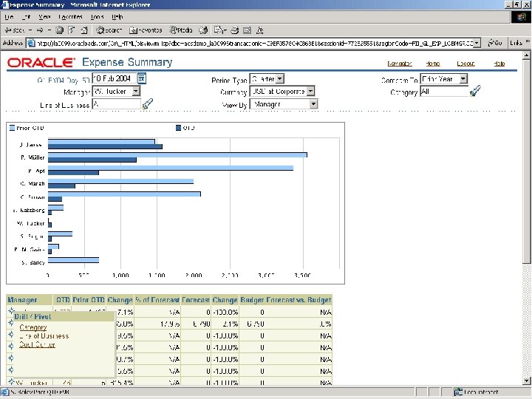Click the drill icon in first table row

11,312
